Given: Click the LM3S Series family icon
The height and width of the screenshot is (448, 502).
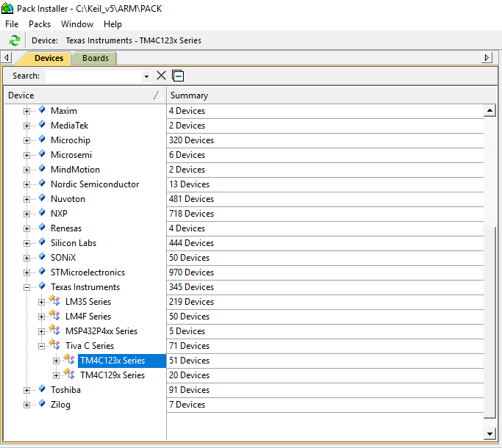Looking at the screenshot, I should click(x=54, y=301).
